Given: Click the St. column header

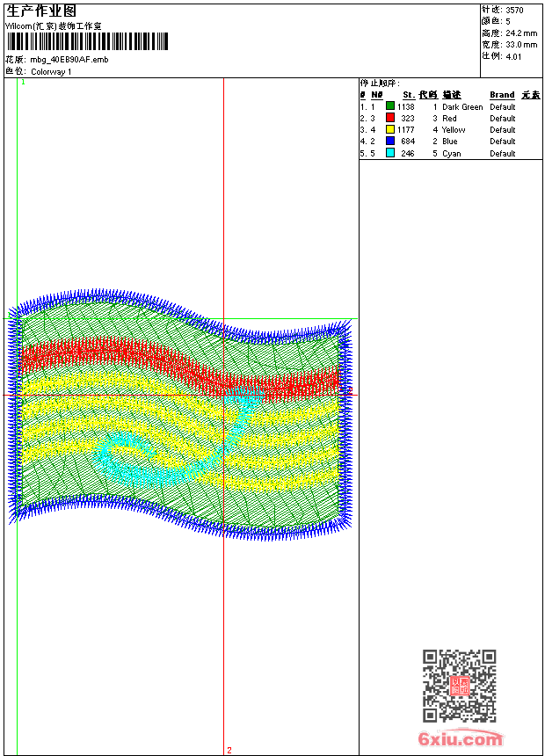Looking at the screenshot, I should tap(408, 95).
